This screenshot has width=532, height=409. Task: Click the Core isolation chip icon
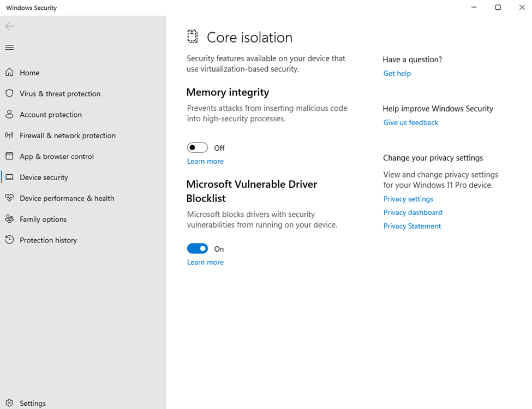coord(193,37)
